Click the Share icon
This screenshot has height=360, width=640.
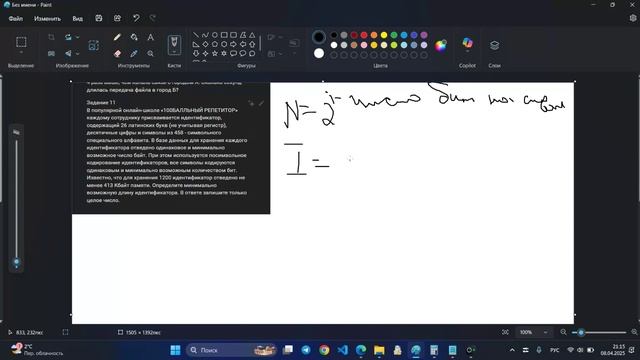click(118, 18)
